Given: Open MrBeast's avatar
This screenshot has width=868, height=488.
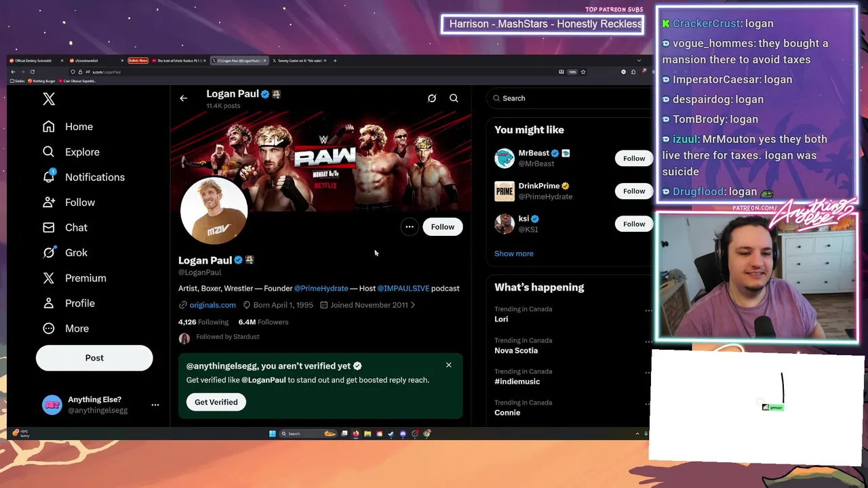Looking at the screenshot, I should [x=505, y=159].
